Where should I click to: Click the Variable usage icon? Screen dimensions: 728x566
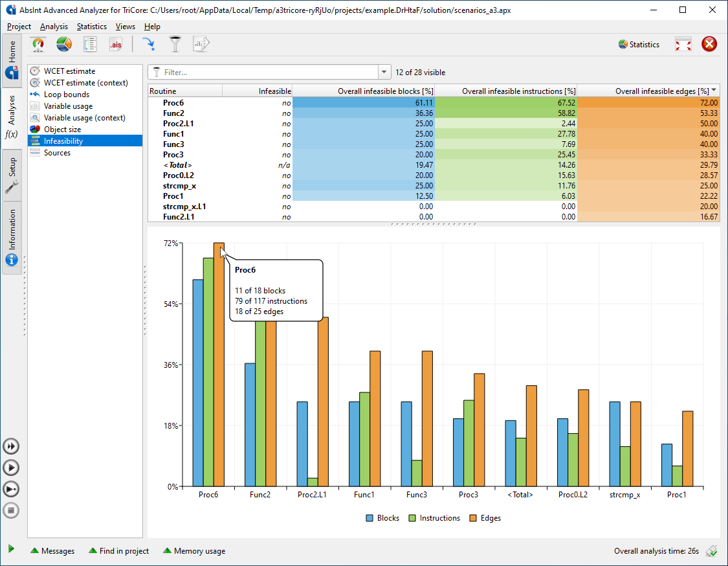(36, 106)
